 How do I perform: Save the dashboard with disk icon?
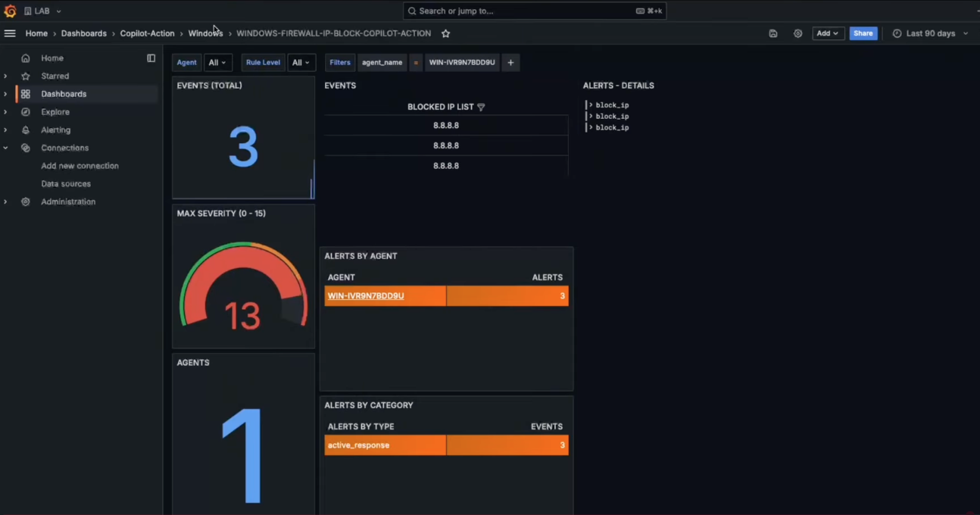[x=773, y=33]
